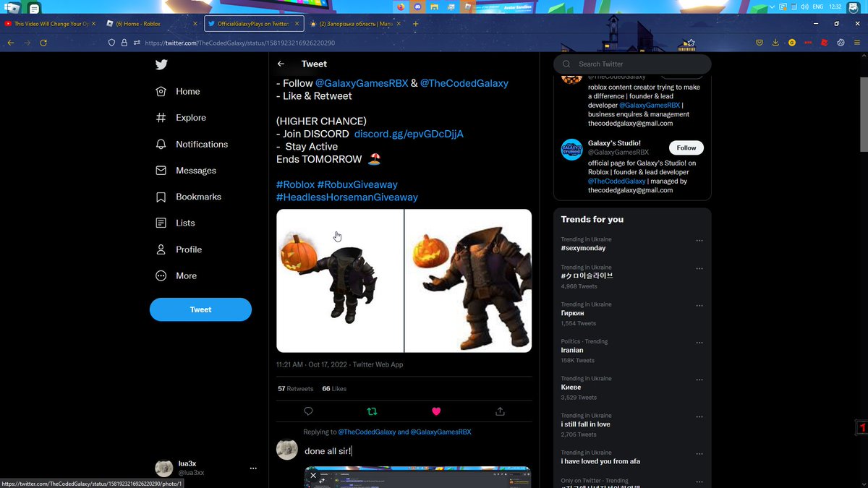Viewport: 868px width, 488px height.
Task: Click the share tweet icon
Action: 500,411
